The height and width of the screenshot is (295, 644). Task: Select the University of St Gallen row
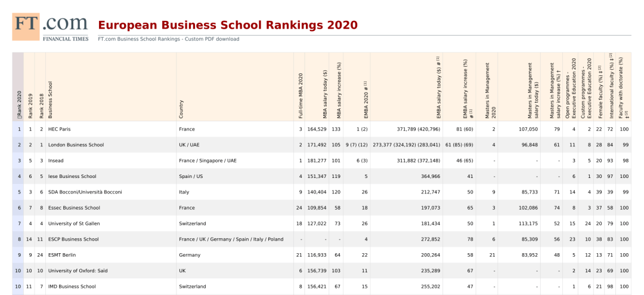click(x=75, y=224)
